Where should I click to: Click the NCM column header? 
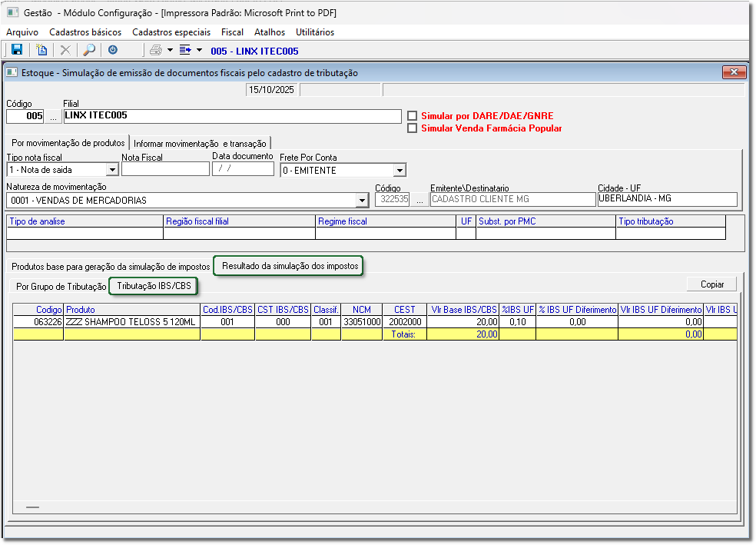pos(362,310)
